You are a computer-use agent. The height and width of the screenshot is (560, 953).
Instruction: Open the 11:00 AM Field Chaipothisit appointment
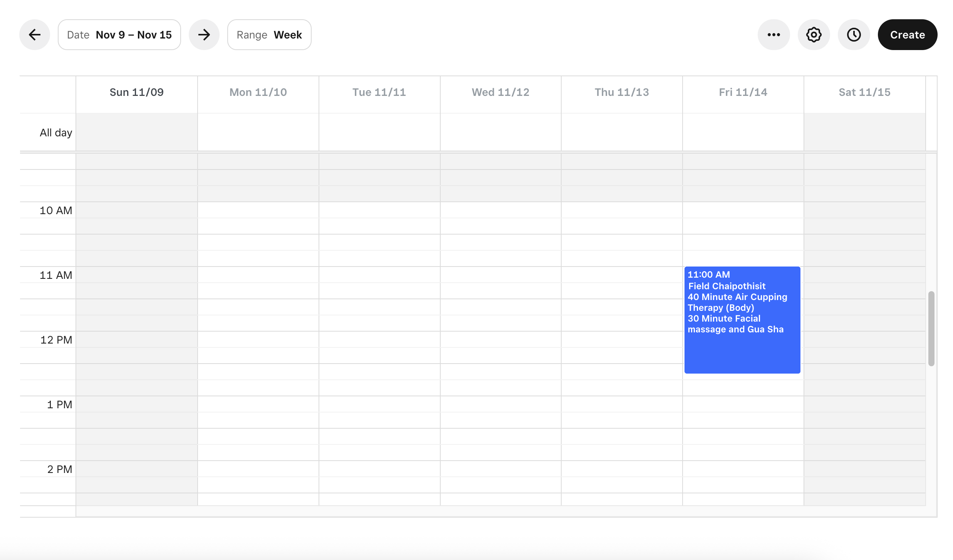pyautogui.click(x=742, y=320)
